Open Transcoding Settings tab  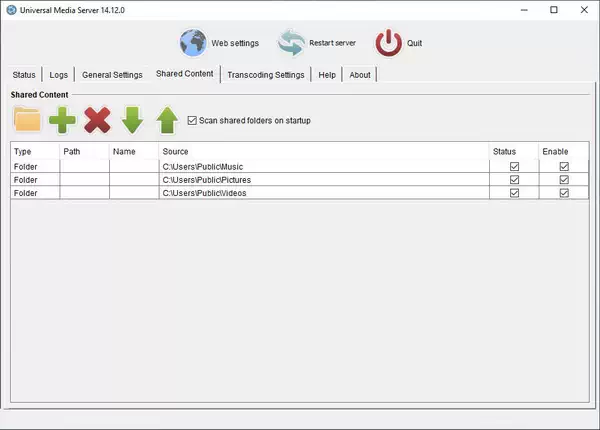(x=266, y=75)
